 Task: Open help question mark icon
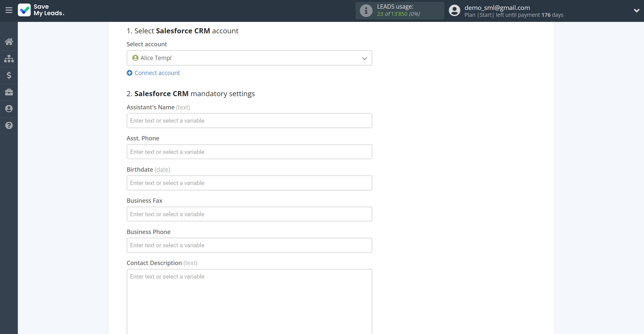tap(9, 125)
